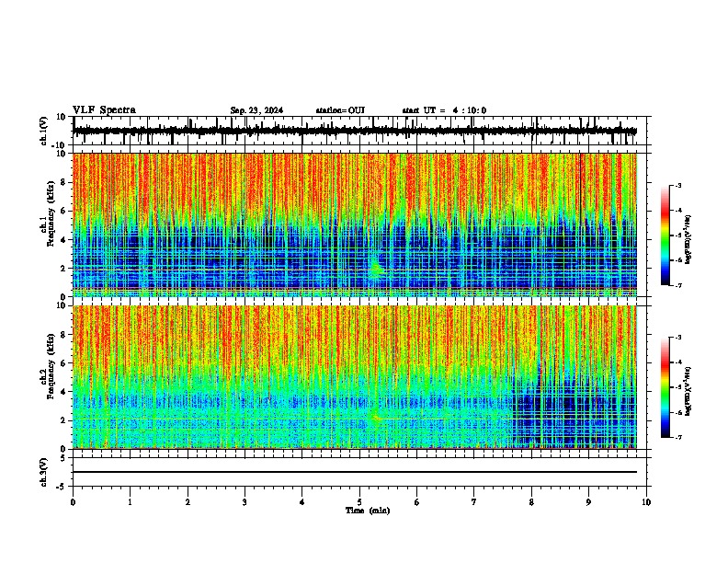Click the "-7" tick on ch.2 colorbar

click(x=678, y=438)
